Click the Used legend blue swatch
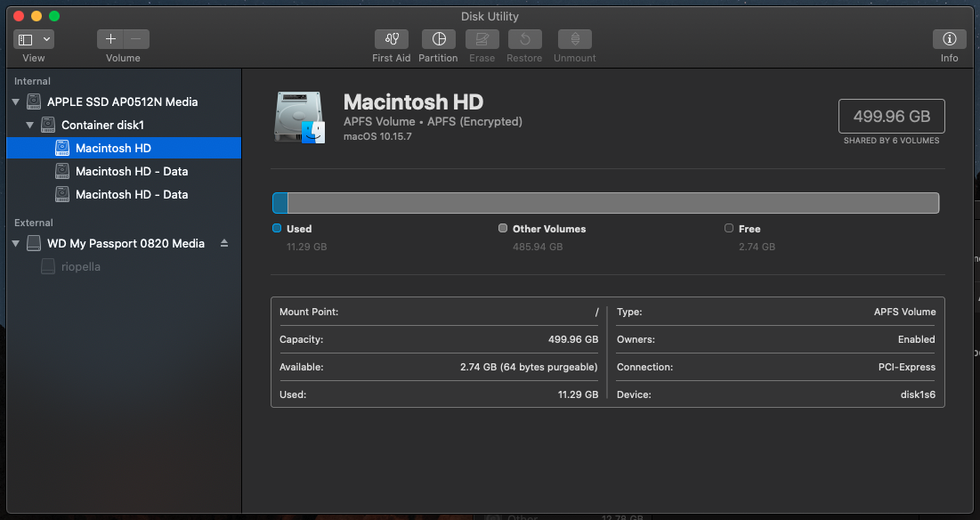Image resolution: width=980 pixels, height=520 pixels. (x=277, y=228)
